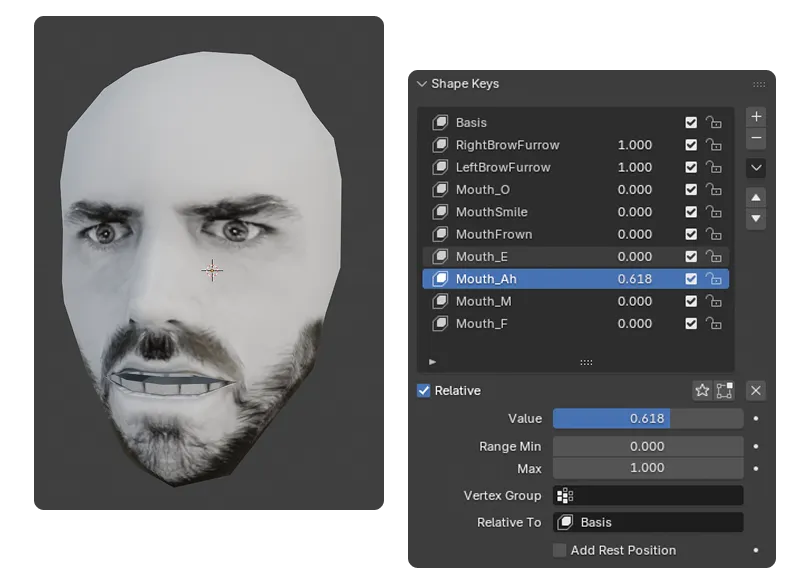Viewport: 800px width, 587px height.
Task: Mute the RightBrowFurrow shape key checkbox
Action: [x=691, y=145]
